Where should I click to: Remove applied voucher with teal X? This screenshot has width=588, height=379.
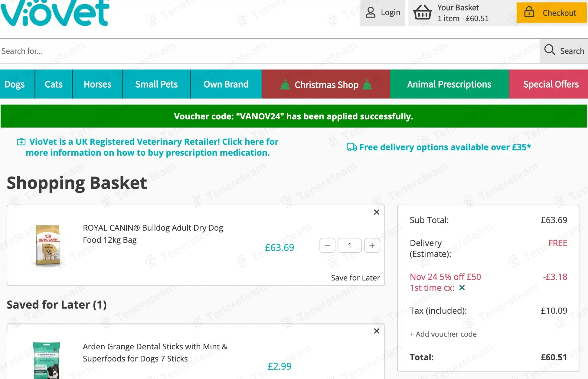click(462, 288)
